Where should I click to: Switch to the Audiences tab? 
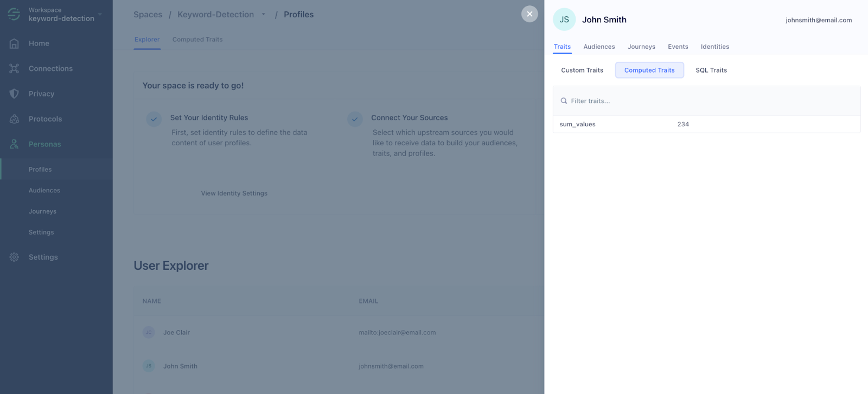click(599, 47)
